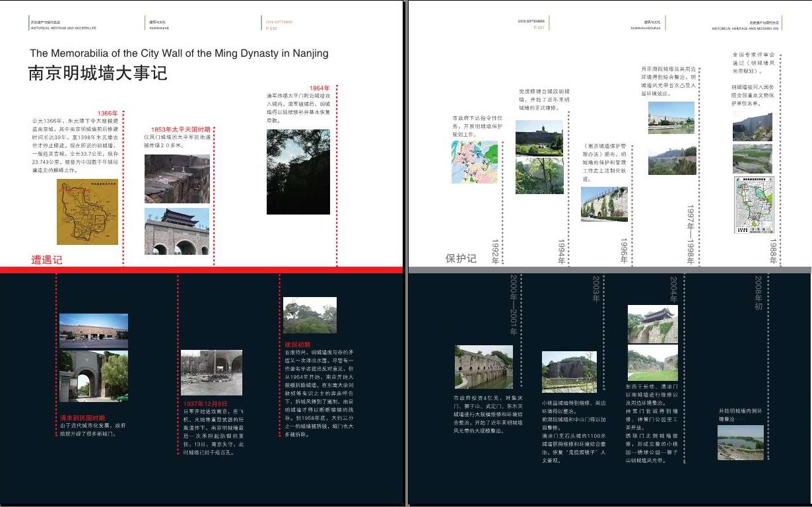Image resolution: width=812 pixels, height=507 pixels.
Task: Select the three-arched city gate photo
Action: point(177,231)
